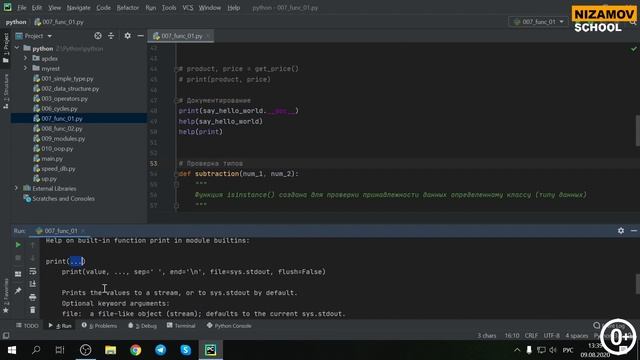Open the 007_func_01 run configuration dropdown
This screenshot has height=360, width=640.
coord(538,22)
